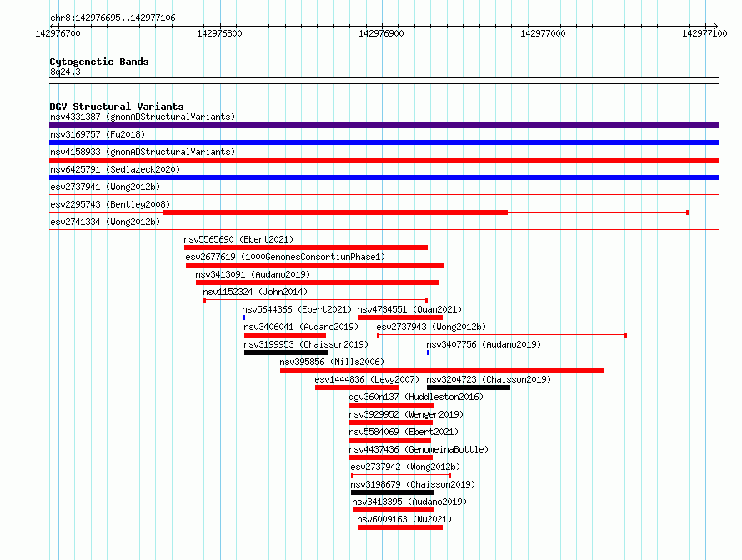This screenshot has height=560, width=742.
Task: Select the purple nsv4331387 variant bar
Action: tap(384, 125)
